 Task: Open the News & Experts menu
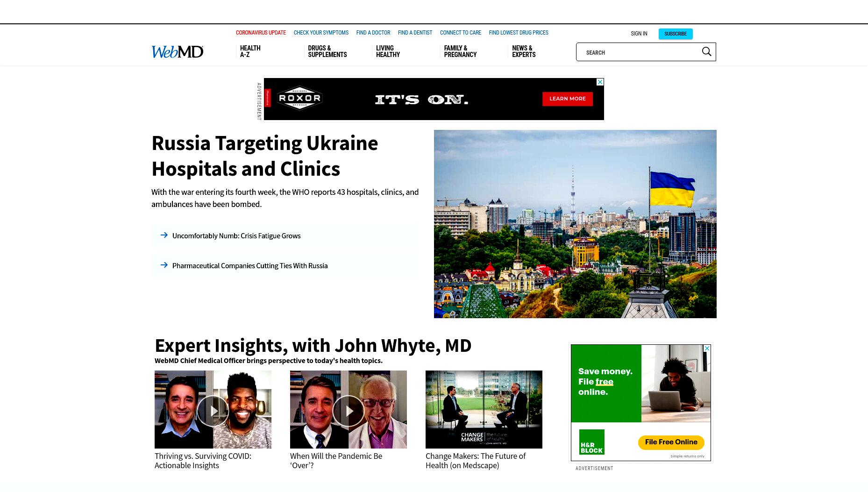click(x=524, y=51)
